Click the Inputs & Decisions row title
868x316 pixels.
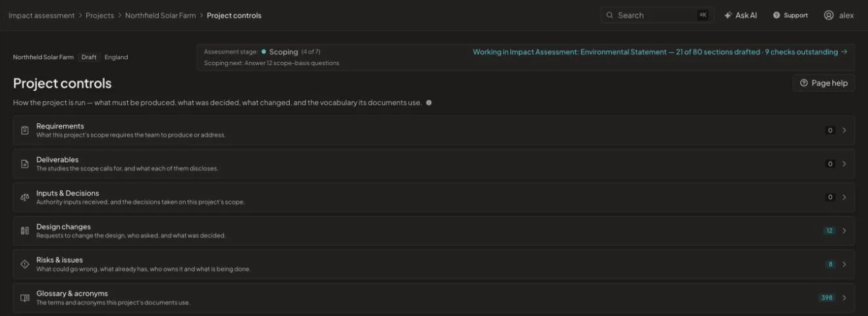pyautogui.click(x=67, y=193)
